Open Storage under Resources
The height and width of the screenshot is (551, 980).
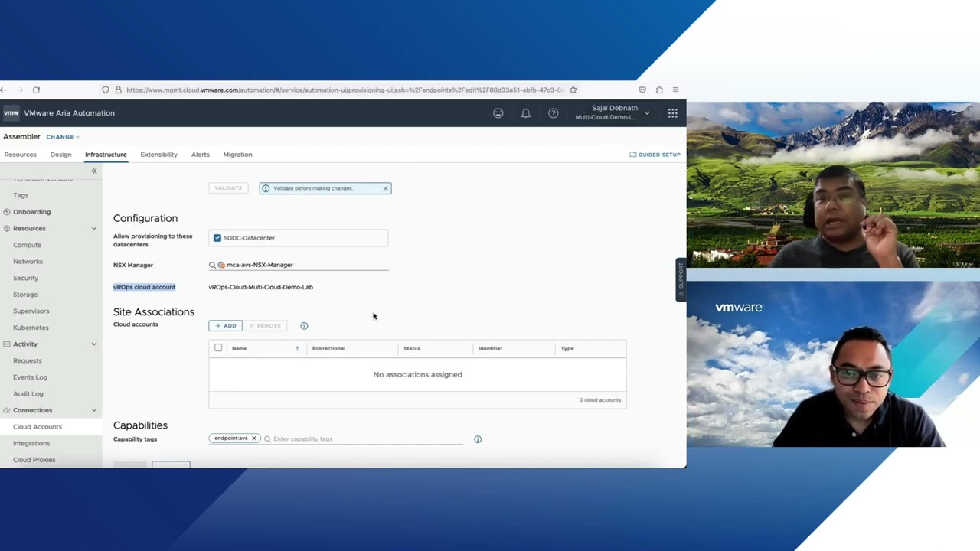[25, 295]
